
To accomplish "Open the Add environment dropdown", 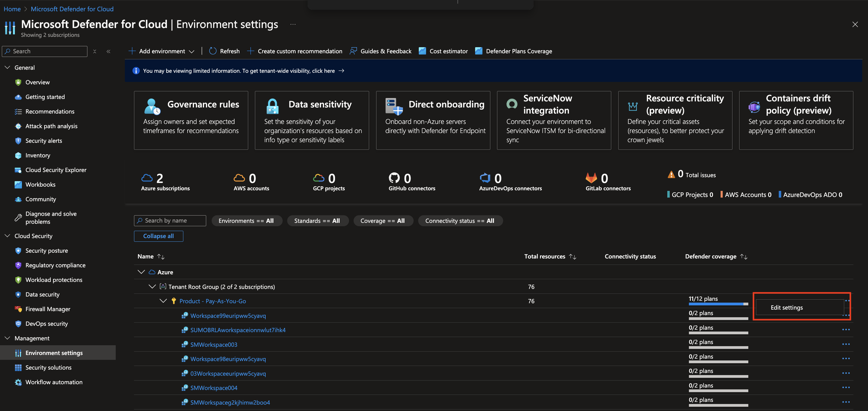I will coord(162,51).
